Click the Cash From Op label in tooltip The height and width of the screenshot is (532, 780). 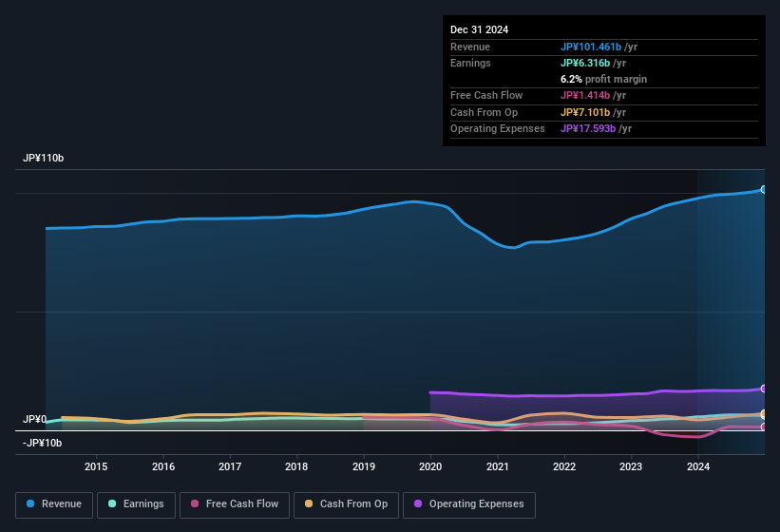(484, 112)
